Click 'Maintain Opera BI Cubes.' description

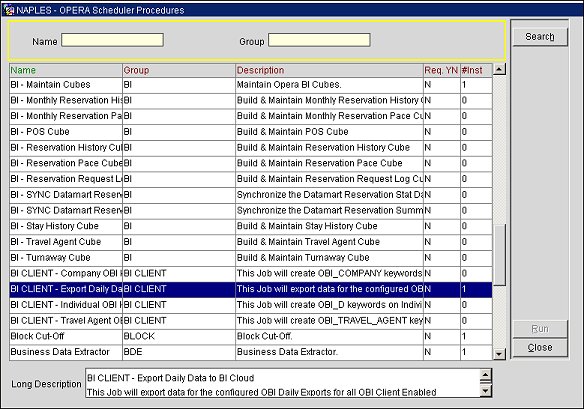[330, 85]
